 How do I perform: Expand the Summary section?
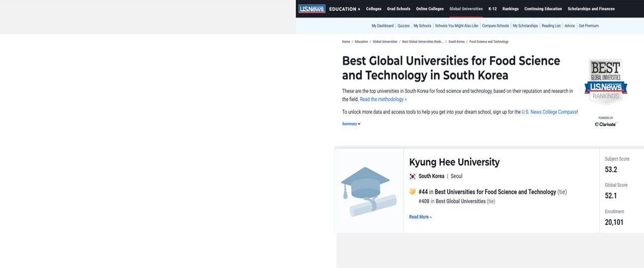coord(351,124)
